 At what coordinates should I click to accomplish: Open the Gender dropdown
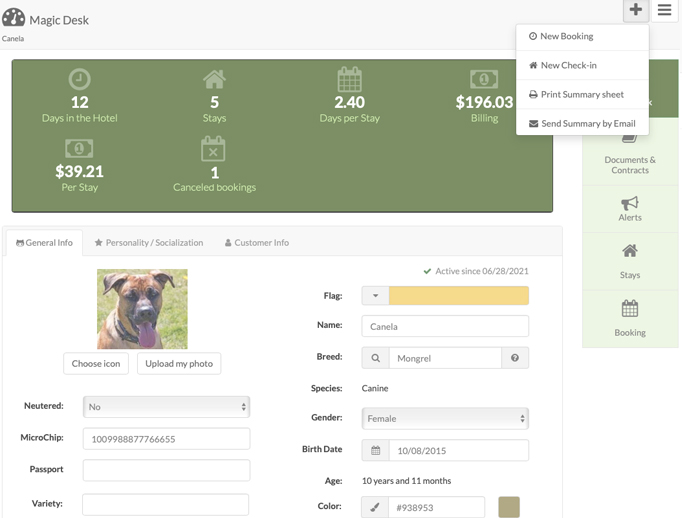445,418
